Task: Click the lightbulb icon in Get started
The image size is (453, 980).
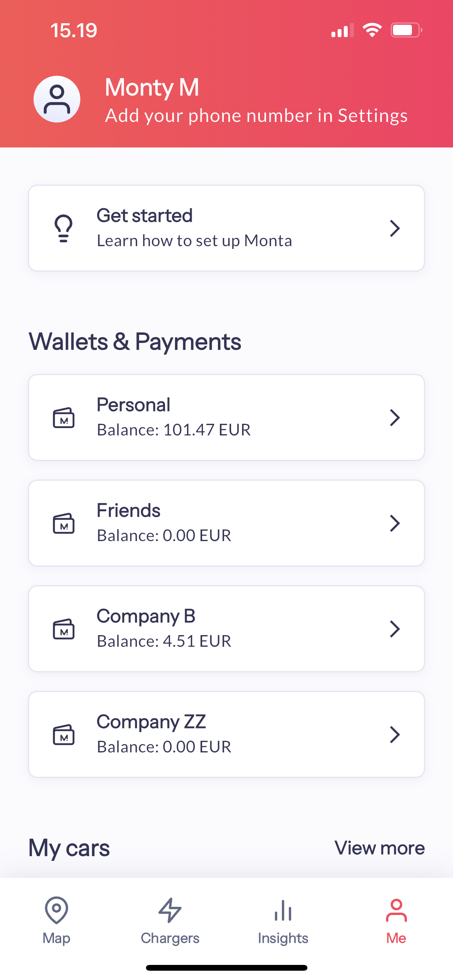Action: coord(63,228)
